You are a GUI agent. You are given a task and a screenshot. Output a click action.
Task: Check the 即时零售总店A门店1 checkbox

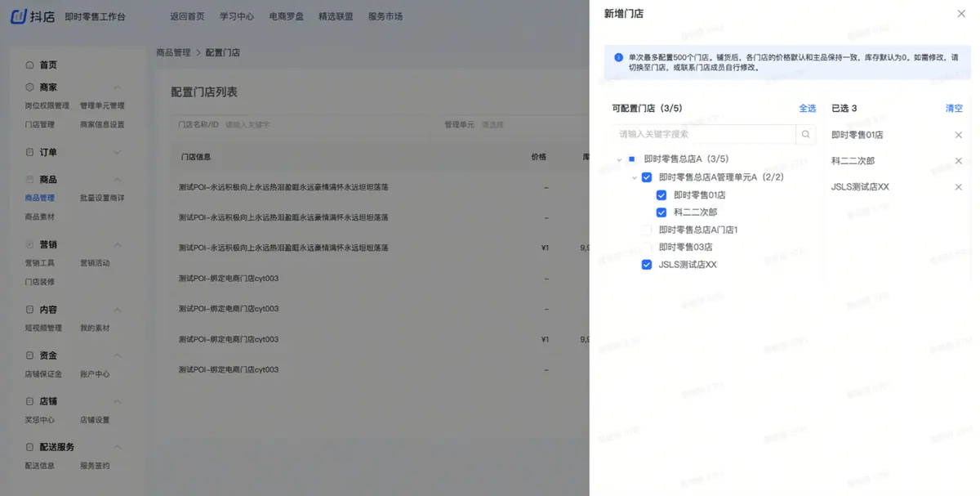[647, 230]
